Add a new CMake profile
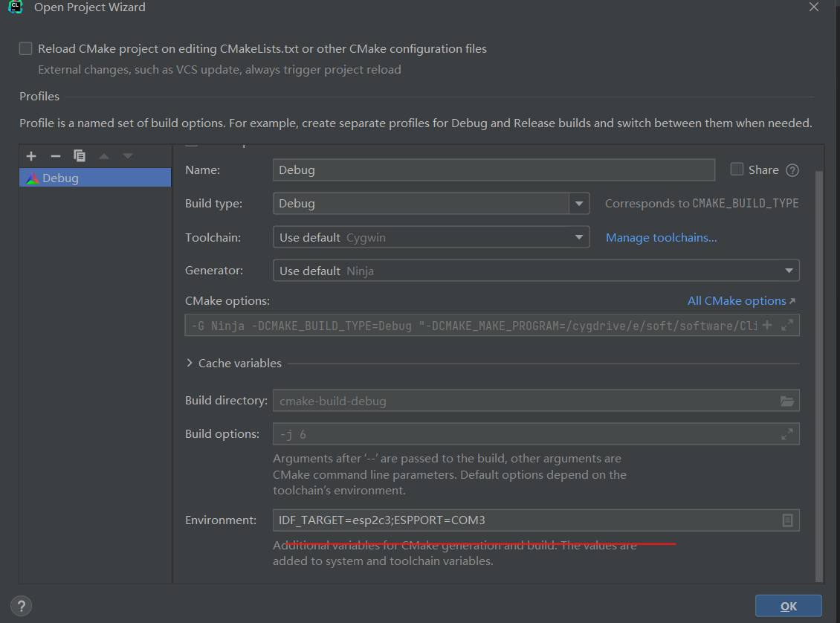This screenshot has height=623, width=840. tap(31, 156)
